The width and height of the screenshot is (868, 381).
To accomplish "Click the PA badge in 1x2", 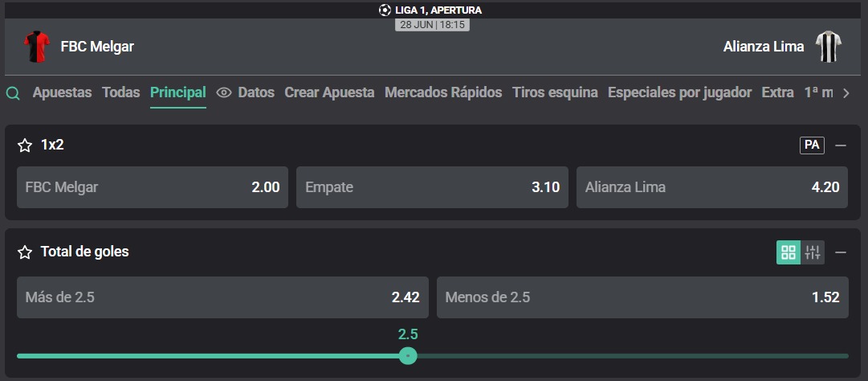I will click(812, 145).
